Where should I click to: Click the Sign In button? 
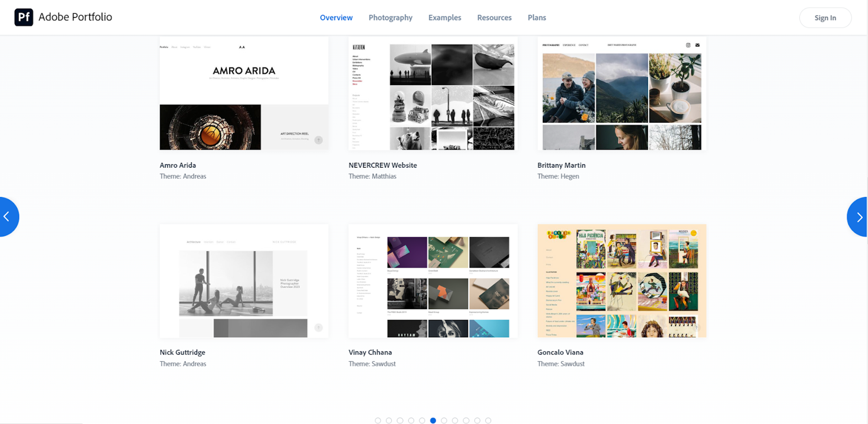pyautogui.click(x=825, y=17)
